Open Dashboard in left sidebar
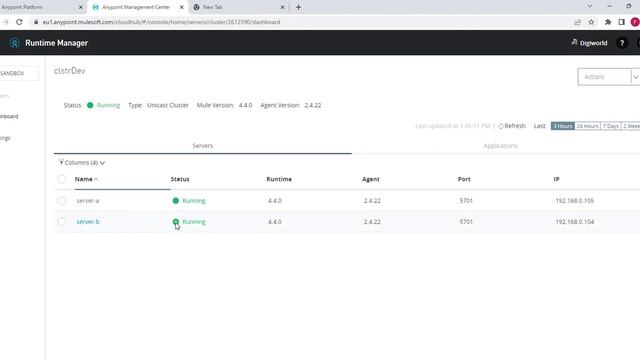This screenshot has width=640, height=360. coord(9,116)
